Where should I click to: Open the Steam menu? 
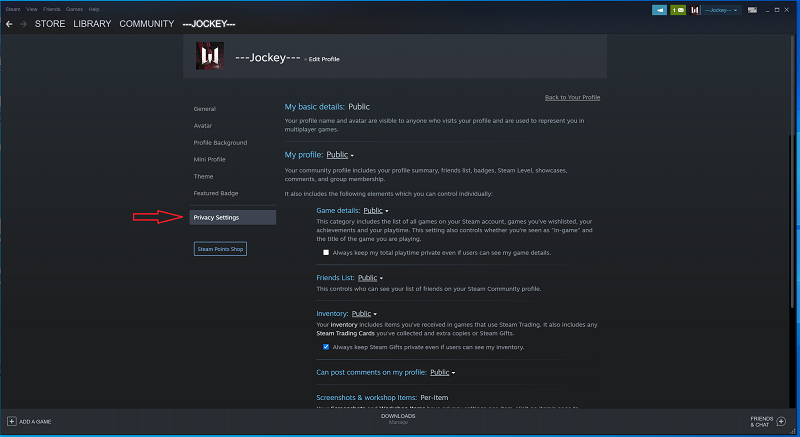[x=13, y=9]
